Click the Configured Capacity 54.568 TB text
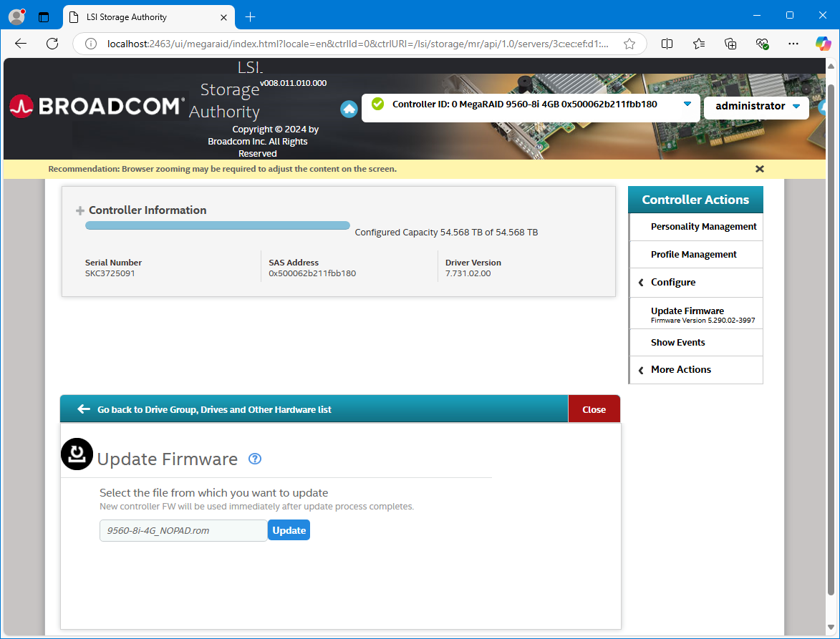Image resolution: width=840 pixels, height=639 pixels. (x=446, y=233)
